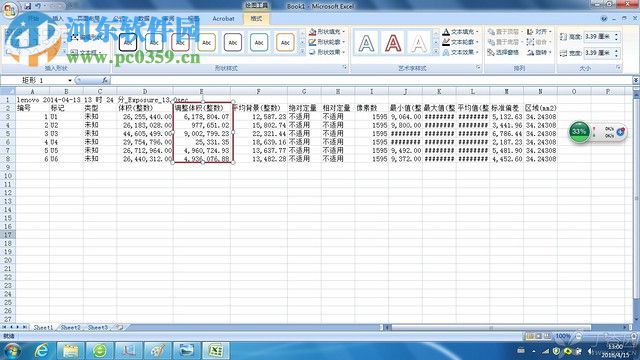Apply the first black-outline Abc shape style
This screenshot has width=640, height=360.
click(128, 42)
